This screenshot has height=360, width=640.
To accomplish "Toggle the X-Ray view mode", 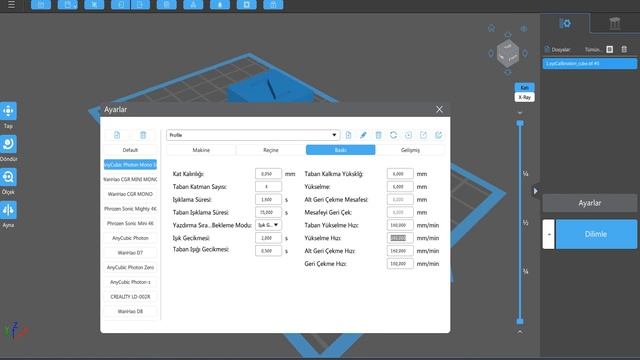I will 524,97.
